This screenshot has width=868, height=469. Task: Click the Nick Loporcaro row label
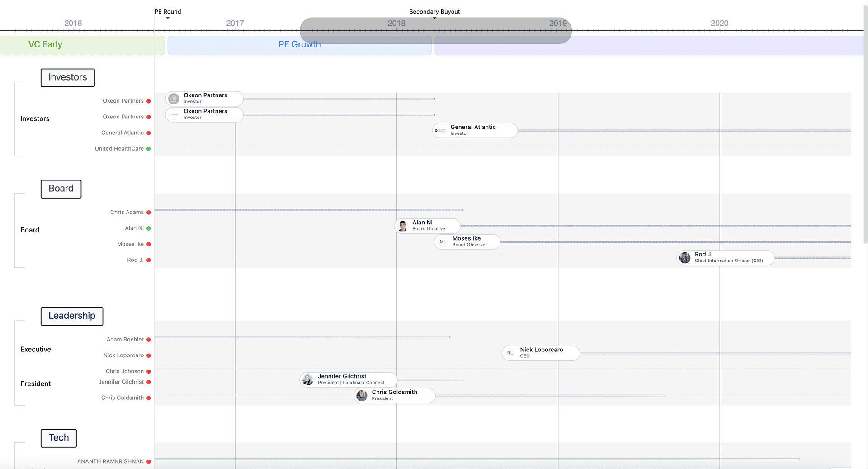click(x=123, y=355)
